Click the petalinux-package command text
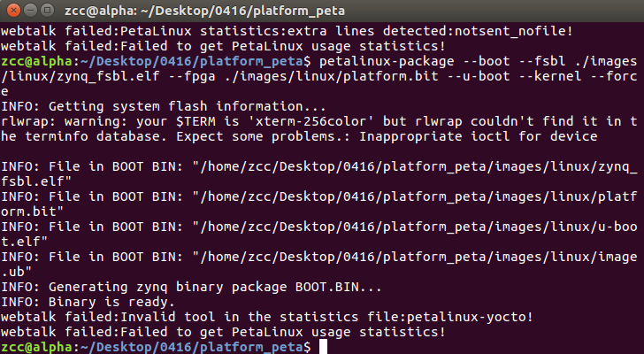The width and height of the screenshot is (644, 354). (387, 61)
